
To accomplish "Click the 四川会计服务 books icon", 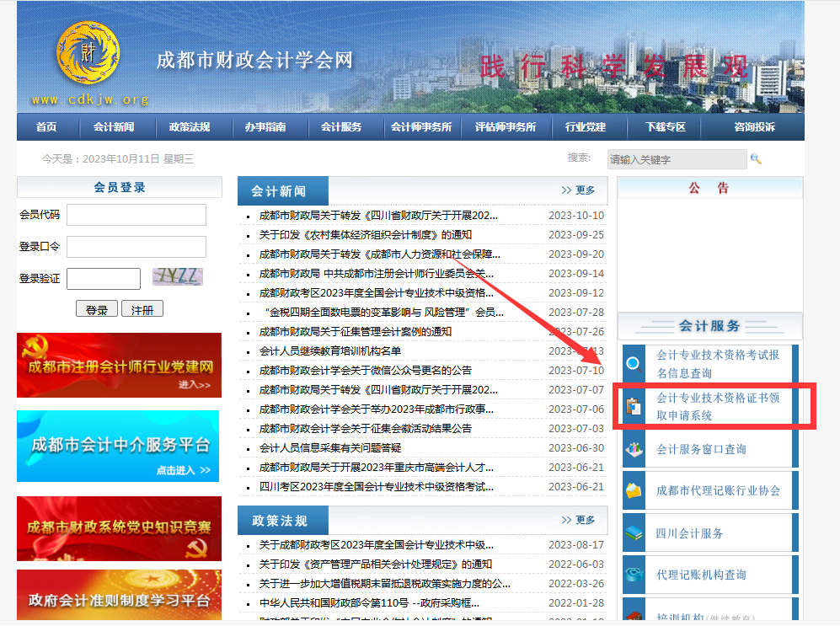I will coord(634,533).
